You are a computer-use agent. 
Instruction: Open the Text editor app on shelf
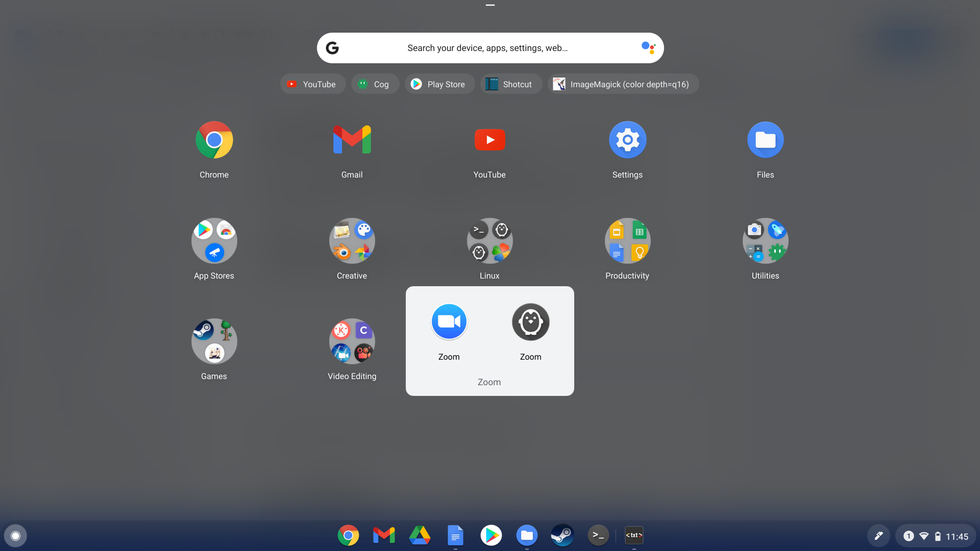pos(634,536)
